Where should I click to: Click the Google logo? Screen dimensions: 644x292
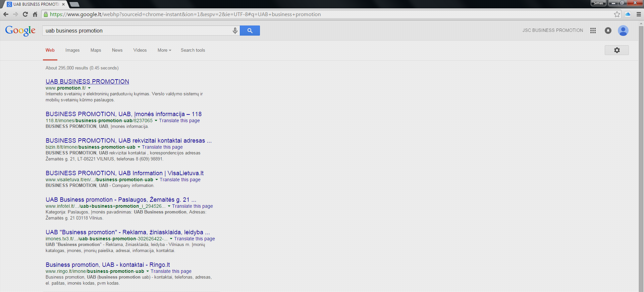click(20, 31)
